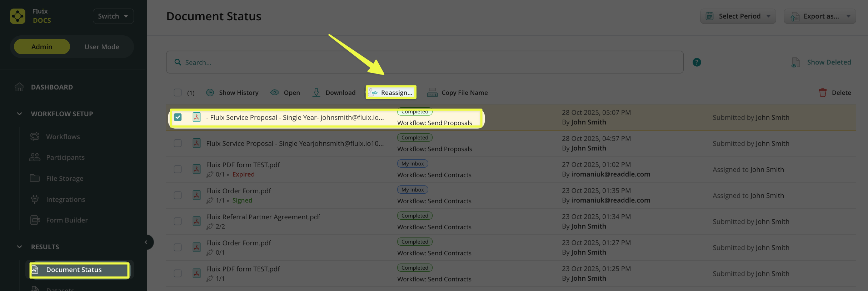Collapse the sidebar with the arrow handle
This screenshot has width=868, height=291.
146,242
